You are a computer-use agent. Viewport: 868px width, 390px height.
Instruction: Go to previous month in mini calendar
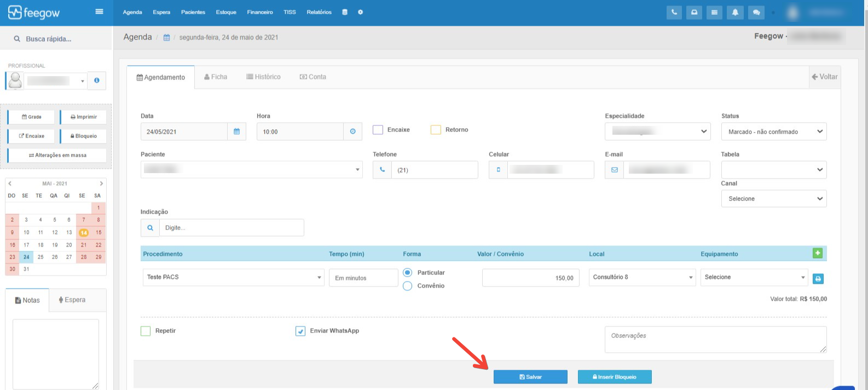click(x=10, y=183)
